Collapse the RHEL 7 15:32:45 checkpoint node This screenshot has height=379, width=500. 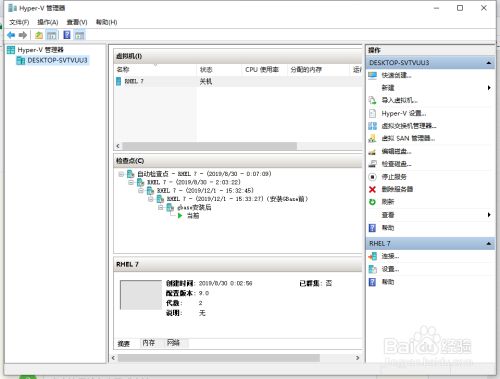[141, 191]
